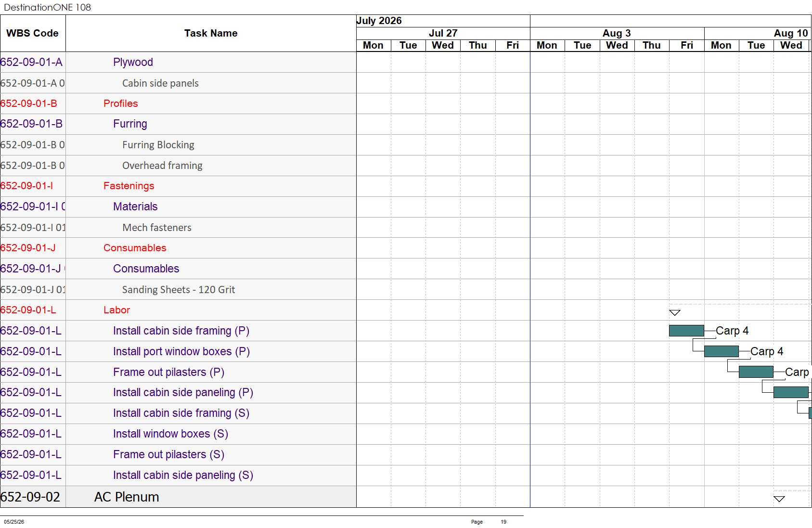Click the Task Name column header
The height and width of the screenshot is (528, 812).
coord(211,33)
